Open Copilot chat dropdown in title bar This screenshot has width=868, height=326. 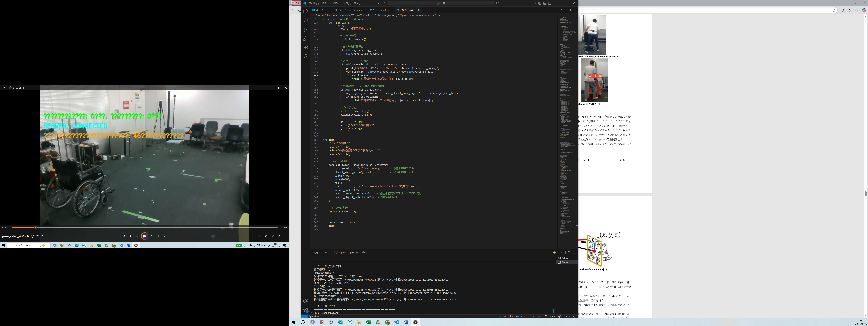pos(501,3)
